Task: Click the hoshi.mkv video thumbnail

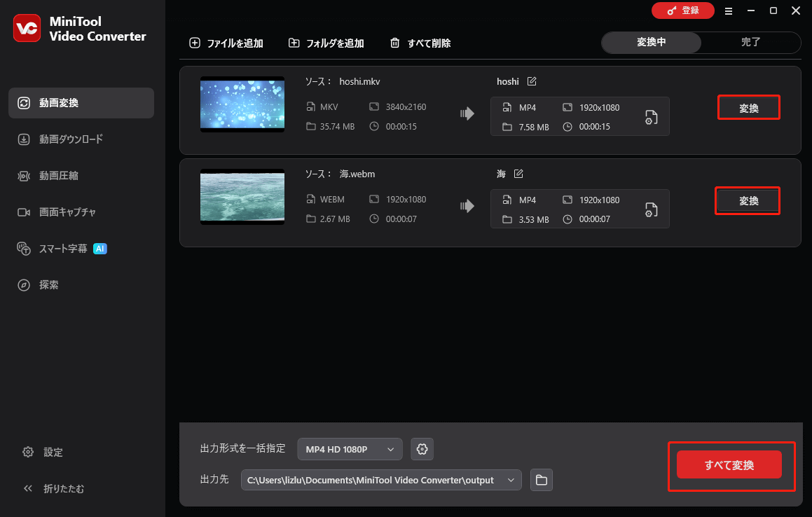Action: 242,104
